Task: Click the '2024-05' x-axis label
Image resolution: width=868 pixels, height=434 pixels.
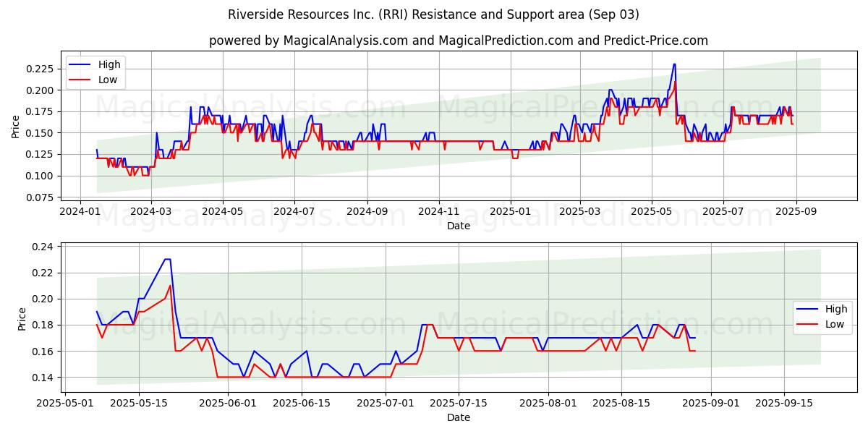Action: coord(222,211)
